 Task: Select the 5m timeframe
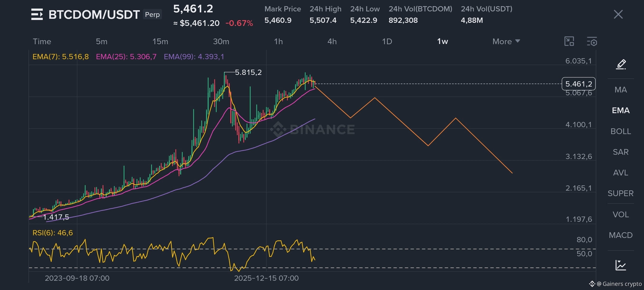pos(101,41)
